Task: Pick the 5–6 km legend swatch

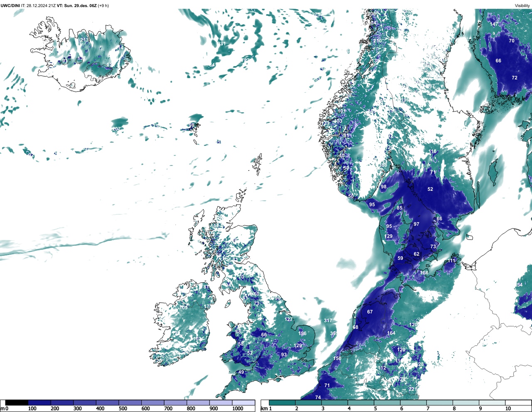Action: (x=387, y=402)
